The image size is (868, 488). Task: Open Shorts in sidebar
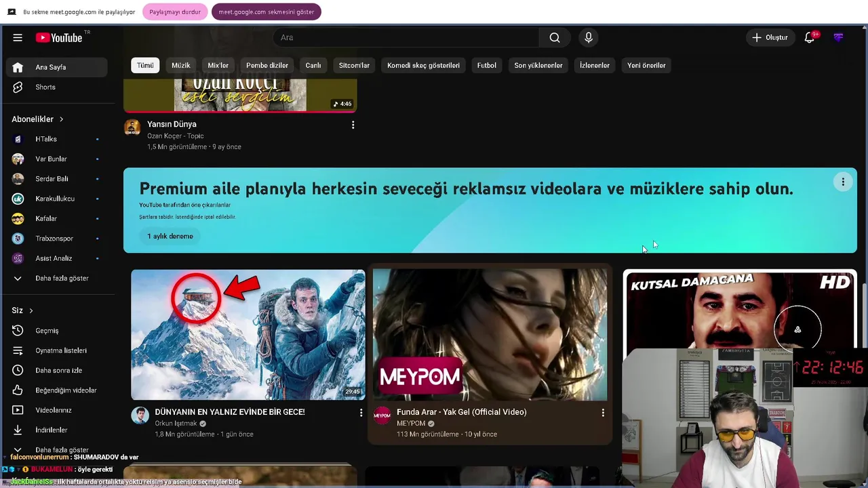pos(57,87)
